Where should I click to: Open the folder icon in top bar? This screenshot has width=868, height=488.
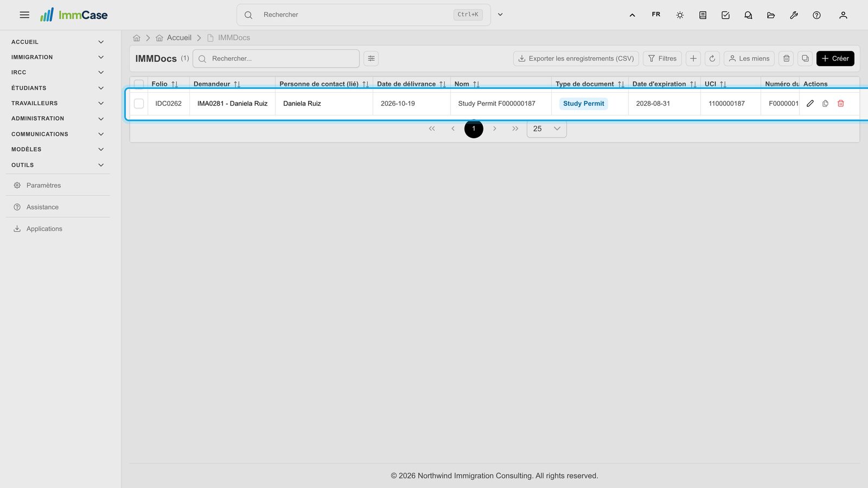coord(771,15)
